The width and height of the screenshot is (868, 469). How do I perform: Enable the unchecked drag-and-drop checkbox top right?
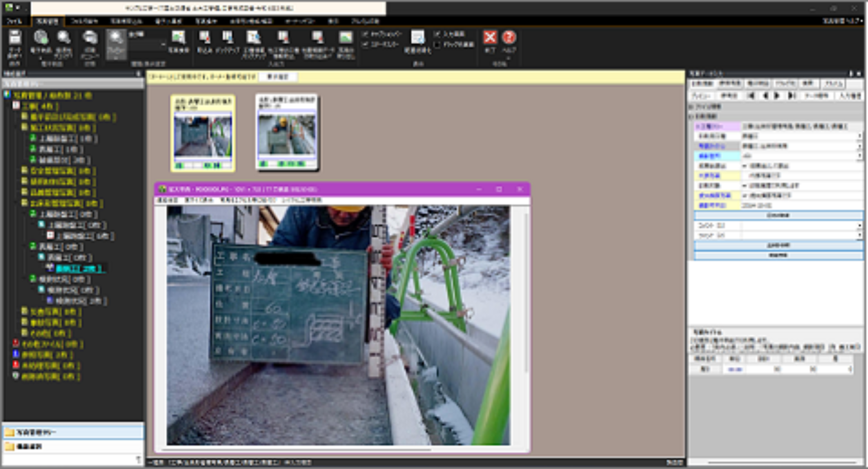point(436,44)
